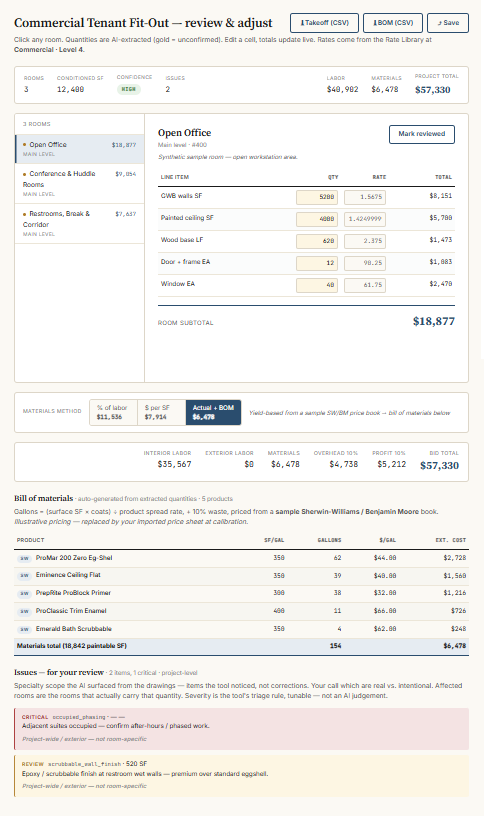Click the $57,330 bid total value

click(439, 465)
